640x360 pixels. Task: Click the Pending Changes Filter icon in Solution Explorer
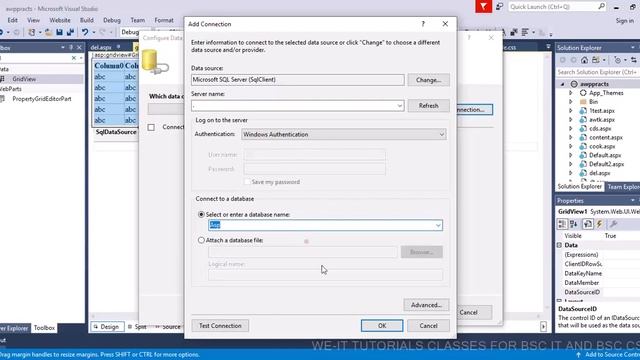click(x=617, y=60)
